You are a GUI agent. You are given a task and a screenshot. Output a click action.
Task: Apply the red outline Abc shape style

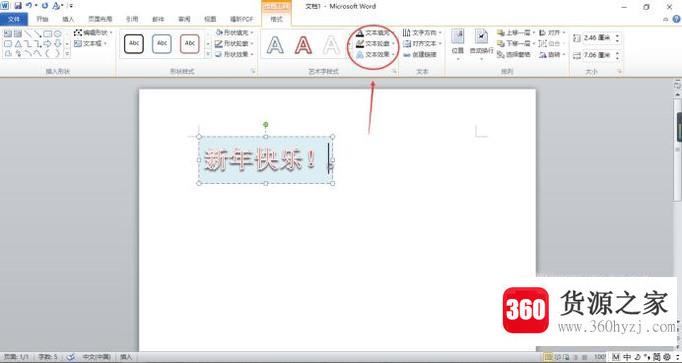[190, 43]
